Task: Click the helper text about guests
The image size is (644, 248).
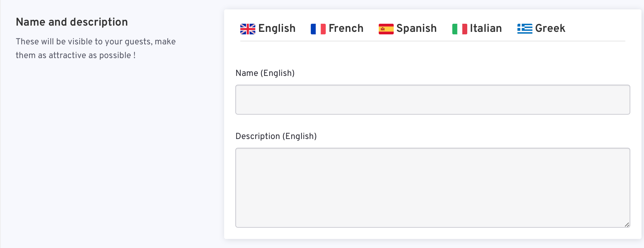Action: tap(96, 48)
